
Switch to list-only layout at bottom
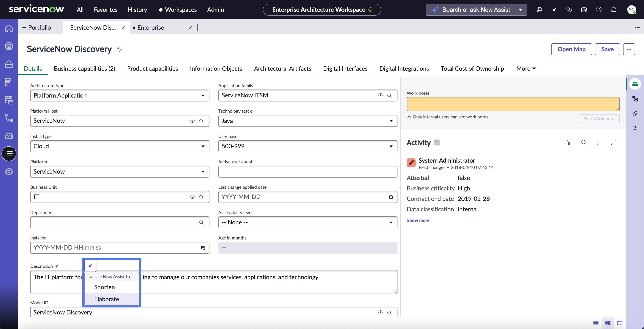pos(596,323)
